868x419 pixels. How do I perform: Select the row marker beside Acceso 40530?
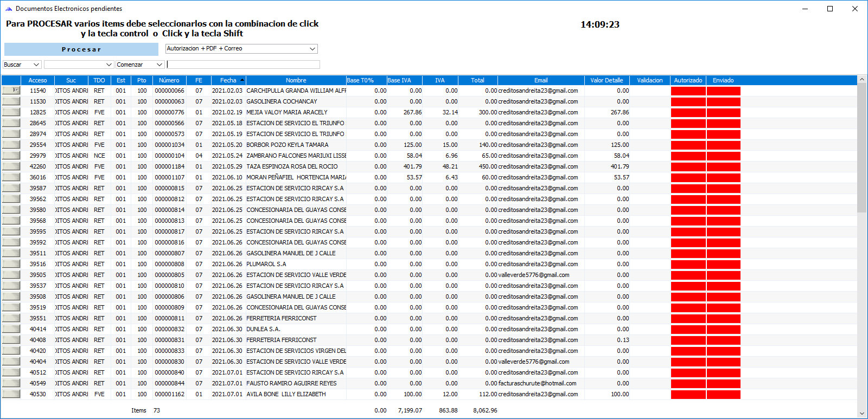tap(11, 394)
